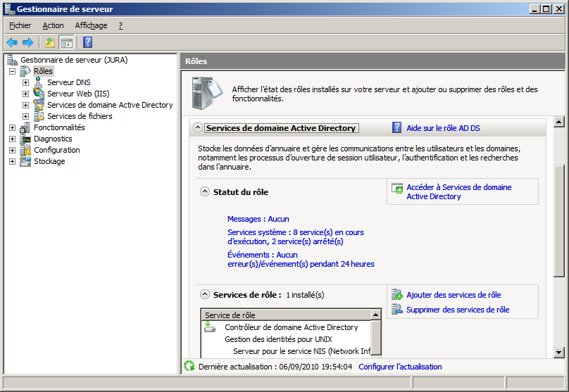The width and height of the screenshot is (569, 392).
Task: Collapse the Statut du rôle section
Action: click(x=205, y=191)
